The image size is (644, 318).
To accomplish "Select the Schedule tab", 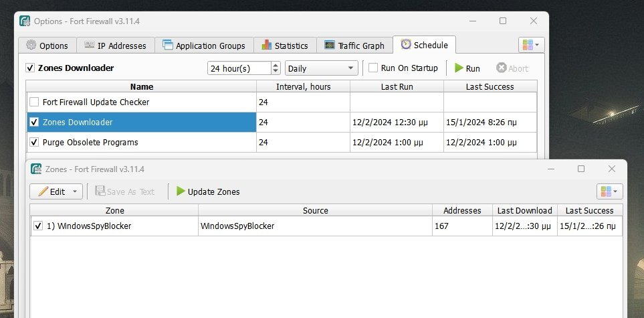I will 424,45.
